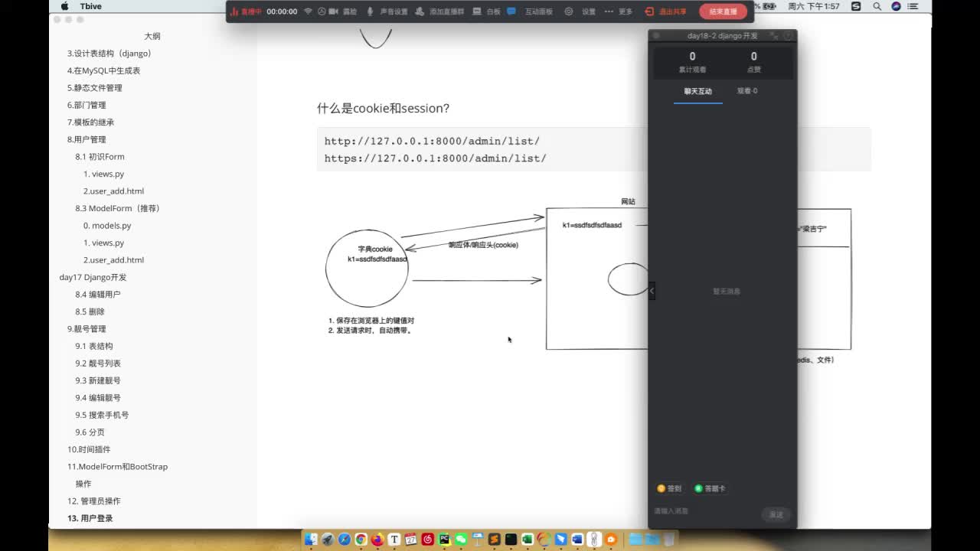Select outline item 8.4 编辑用户
The height and width of the screenshot is (551, 980).
(x=98, y=295)
